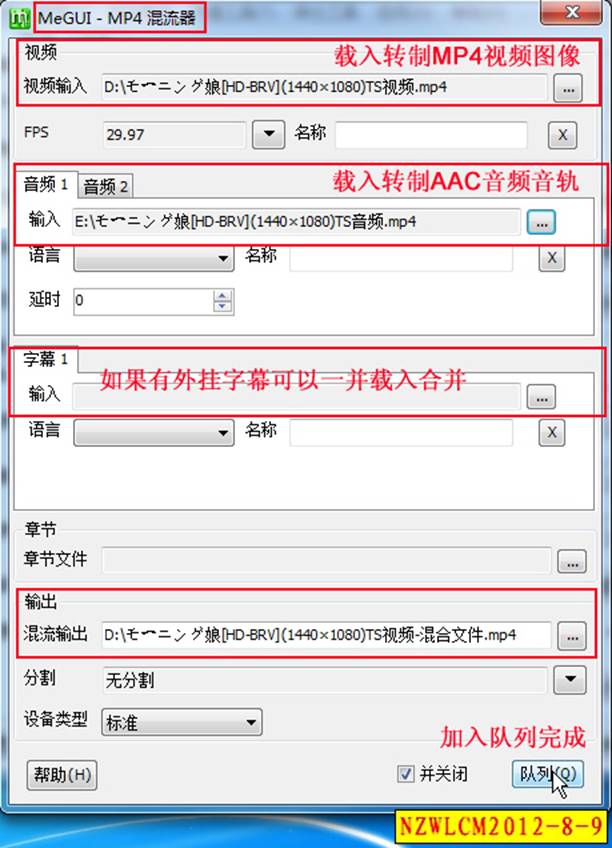
Task: Open the 分割 split dropdown arrow
Action: pyautogui.click(x=570, y=680)
